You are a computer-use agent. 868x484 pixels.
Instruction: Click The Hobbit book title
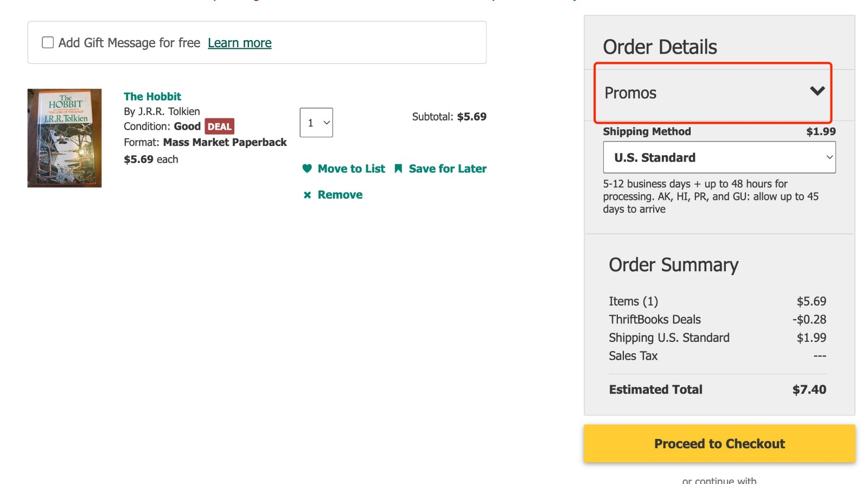pyautogui.click(x=152, y=96)
